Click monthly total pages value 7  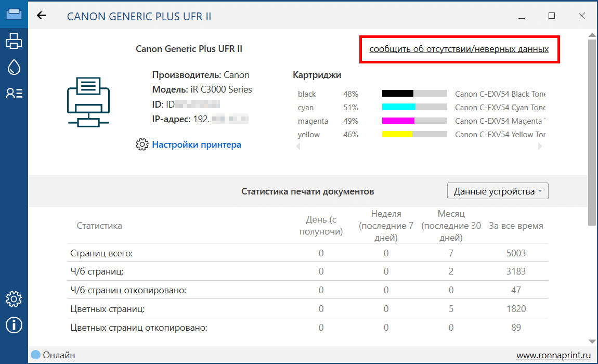tap(451, 253)
